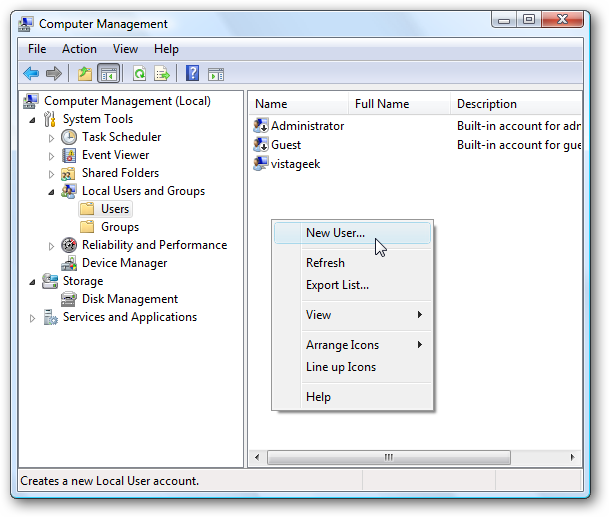Click the Forward arrow toolbar icon
This screenshot has height=517, width=609.
(54, 73)
